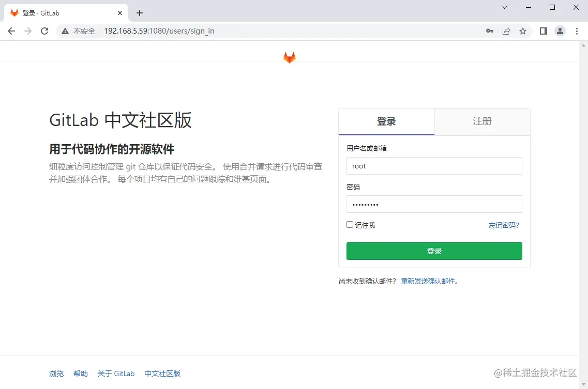This screenshot has height=389, width=588.
Task: Click the green 登录 button
Action: [434, 251]
